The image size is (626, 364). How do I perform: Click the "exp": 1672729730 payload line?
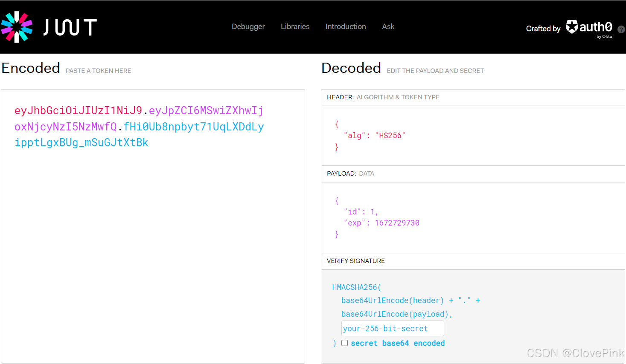coord(381,223)
